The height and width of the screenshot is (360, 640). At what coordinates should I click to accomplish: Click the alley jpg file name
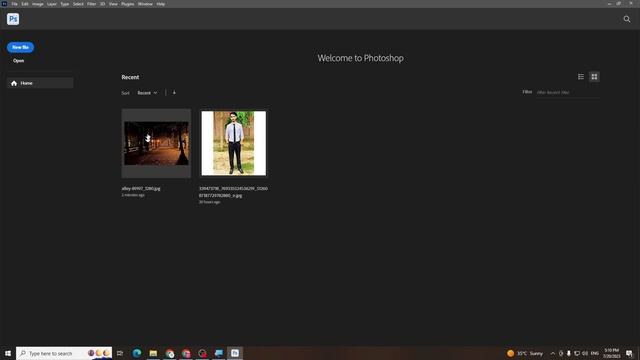(141, 189)
